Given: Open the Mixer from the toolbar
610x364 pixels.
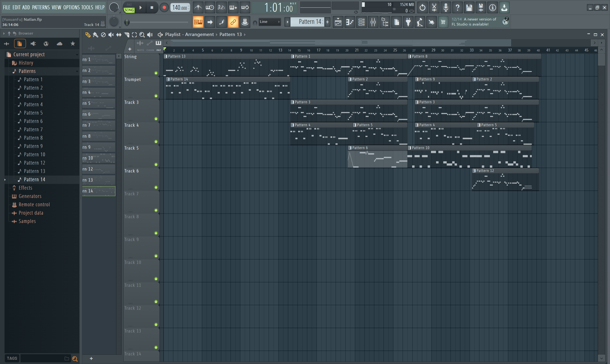Looking at the screenshot, I should pyautogui.click(x=373, y=22).
